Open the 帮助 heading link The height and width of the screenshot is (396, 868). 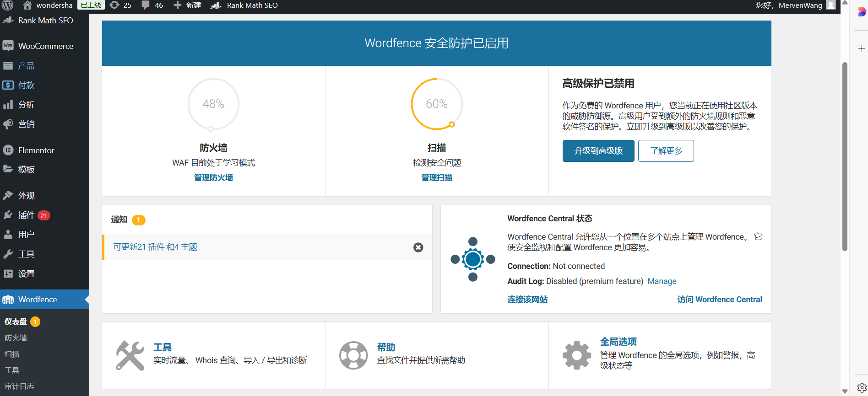[386, 347]
